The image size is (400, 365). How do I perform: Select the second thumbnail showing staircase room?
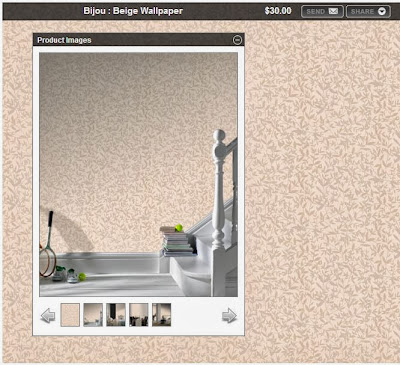(93, 315)
